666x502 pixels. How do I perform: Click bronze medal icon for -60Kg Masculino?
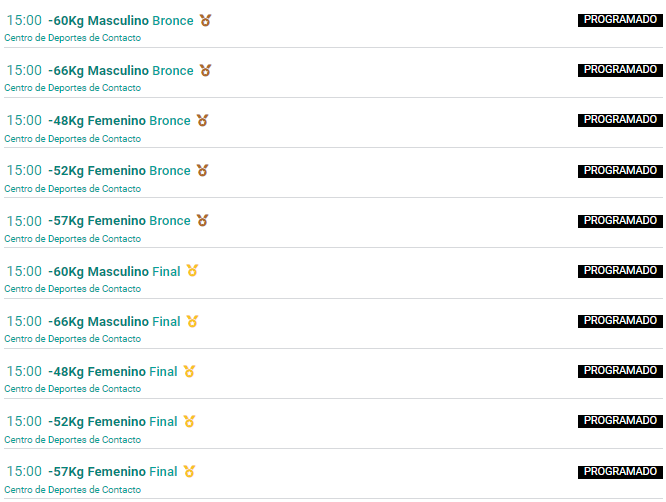tap(206, 20)
